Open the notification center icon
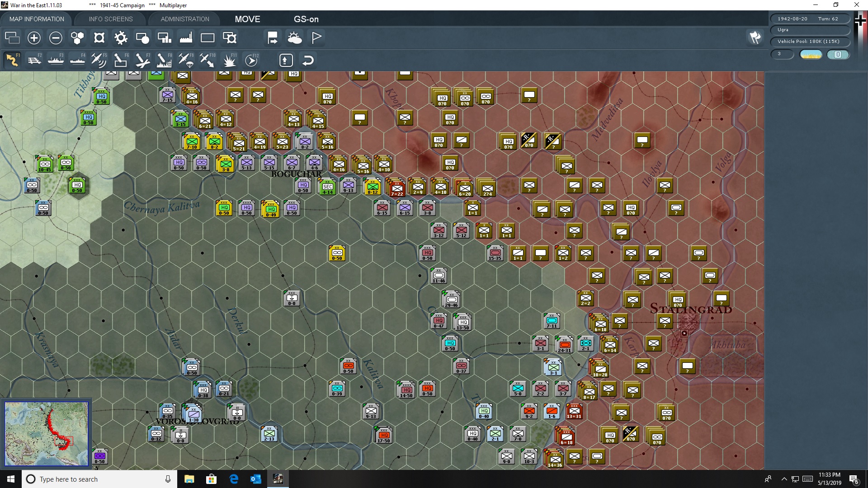The image size is (868, 488). click(854, 479)
